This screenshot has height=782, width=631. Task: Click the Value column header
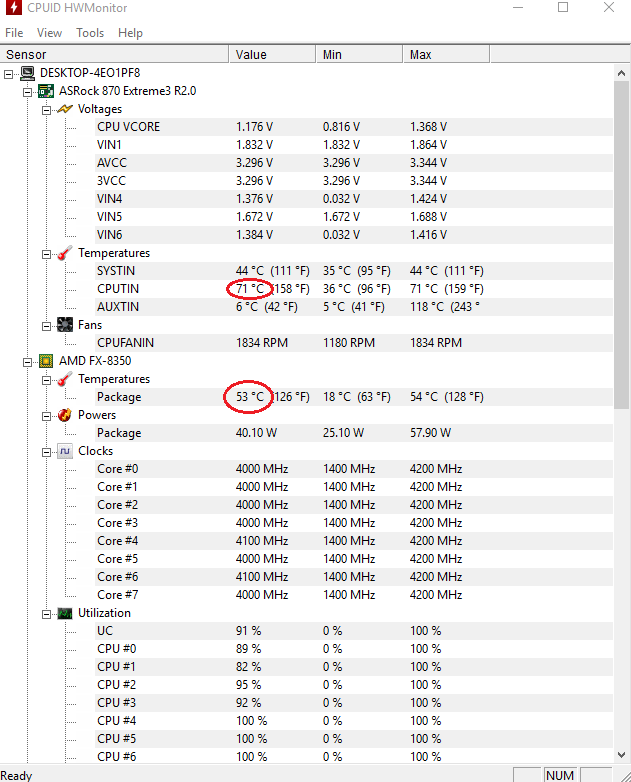[272, 54]
